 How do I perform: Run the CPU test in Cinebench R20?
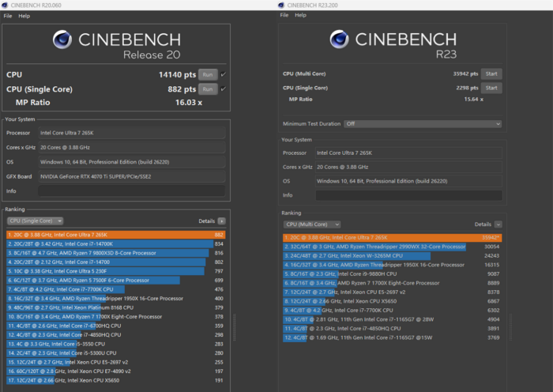click(x=208, y=75)
